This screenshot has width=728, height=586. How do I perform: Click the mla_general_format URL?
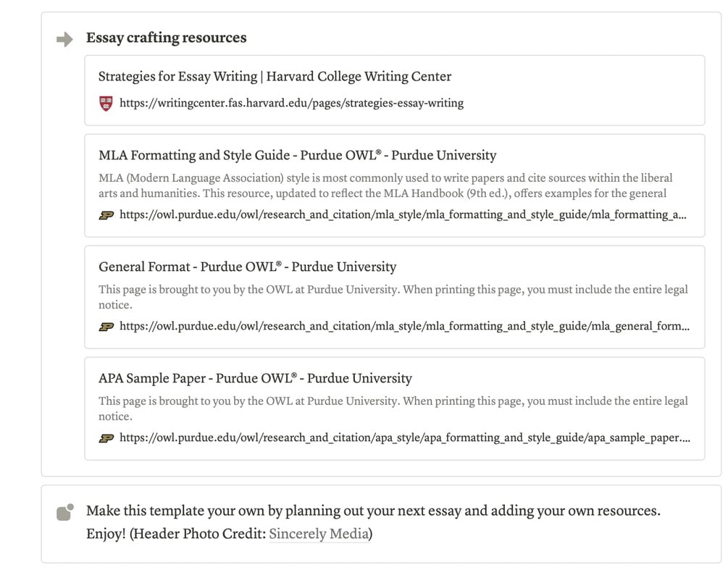[x=404, y=326]
